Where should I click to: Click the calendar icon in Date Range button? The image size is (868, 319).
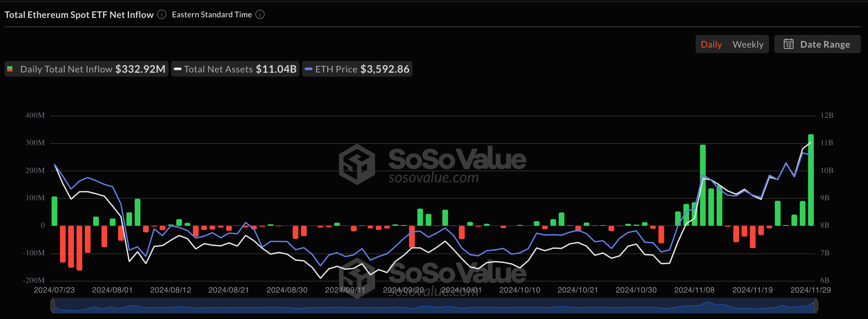tap(788, 44)
